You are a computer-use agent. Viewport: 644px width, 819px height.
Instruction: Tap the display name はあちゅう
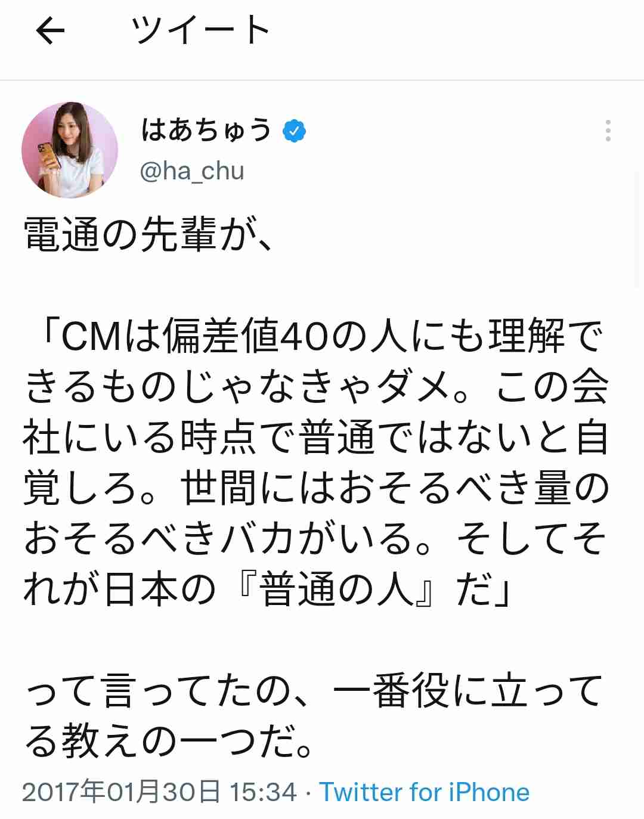tap(206, 131)
